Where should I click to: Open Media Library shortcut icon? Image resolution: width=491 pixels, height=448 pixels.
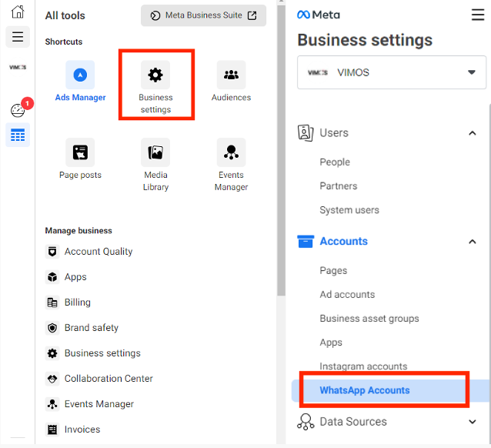click(155, 152)
